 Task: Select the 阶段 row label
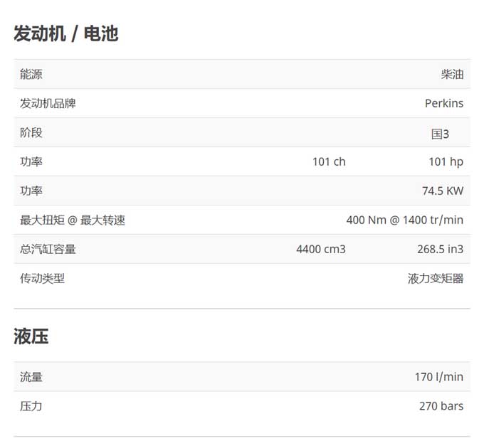(31, 133)
